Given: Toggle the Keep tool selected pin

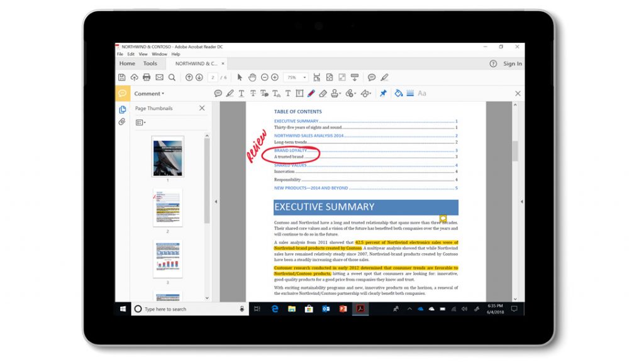Looking at the screenshot, I should point(383,94).
